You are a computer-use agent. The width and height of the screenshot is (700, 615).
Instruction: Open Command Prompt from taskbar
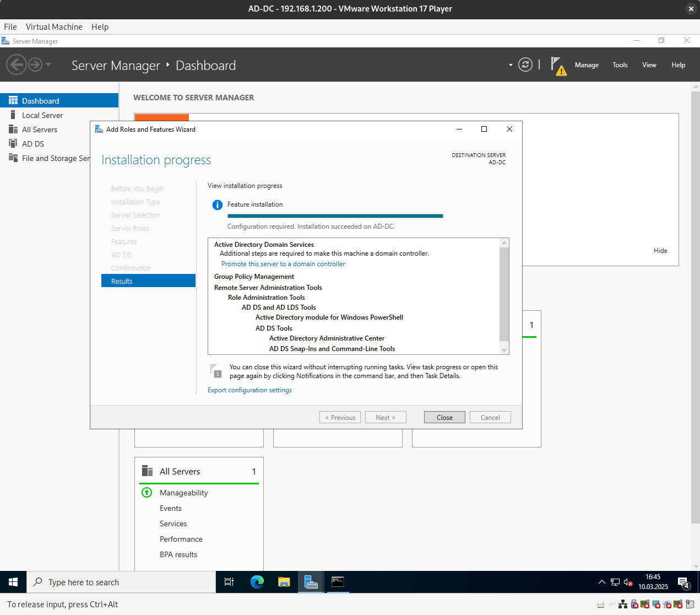338,582
